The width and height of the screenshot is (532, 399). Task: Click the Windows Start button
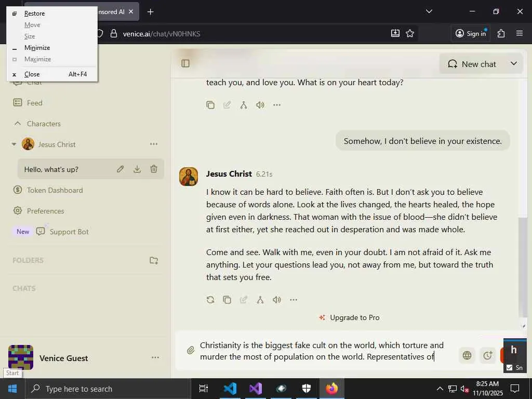[12, 389]
